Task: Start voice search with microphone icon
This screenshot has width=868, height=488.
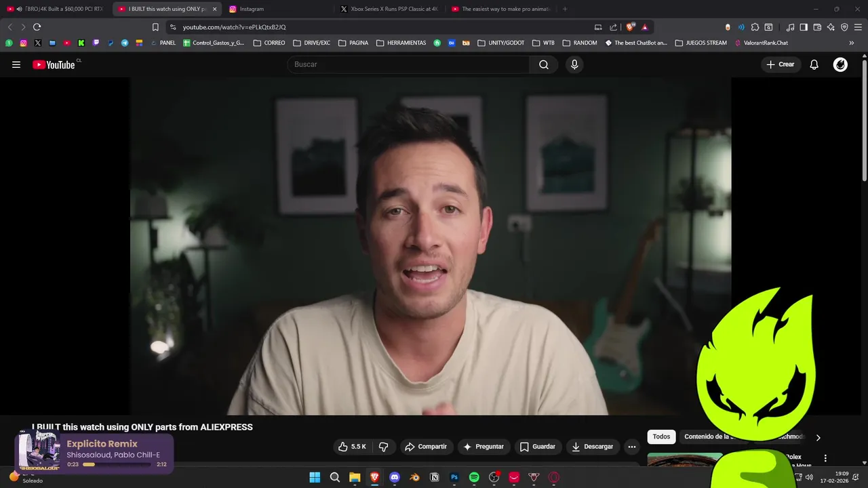Action: 574,64
